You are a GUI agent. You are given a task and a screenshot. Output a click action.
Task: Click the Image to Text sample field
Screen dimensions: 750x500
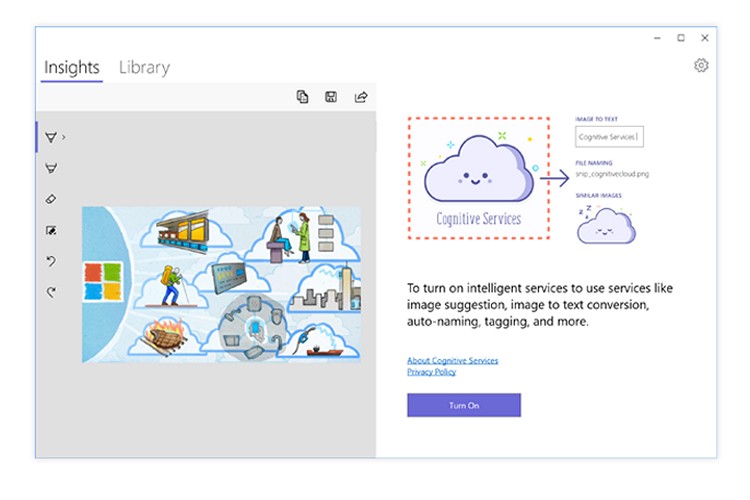pyautogui.click(x=609, y=137)
